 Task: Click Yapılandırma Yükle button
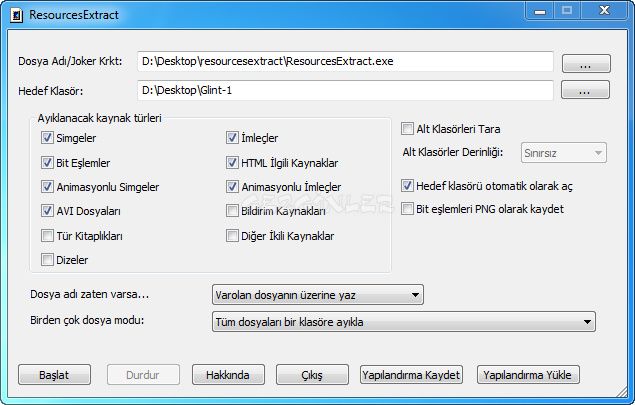point(528,375)
